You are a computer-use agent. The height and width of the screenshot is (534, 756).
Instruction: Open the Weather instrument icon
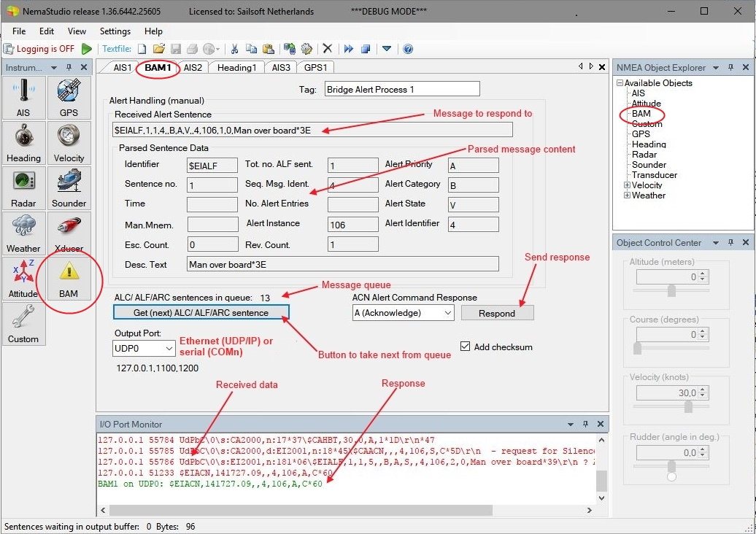pos(23,233)
